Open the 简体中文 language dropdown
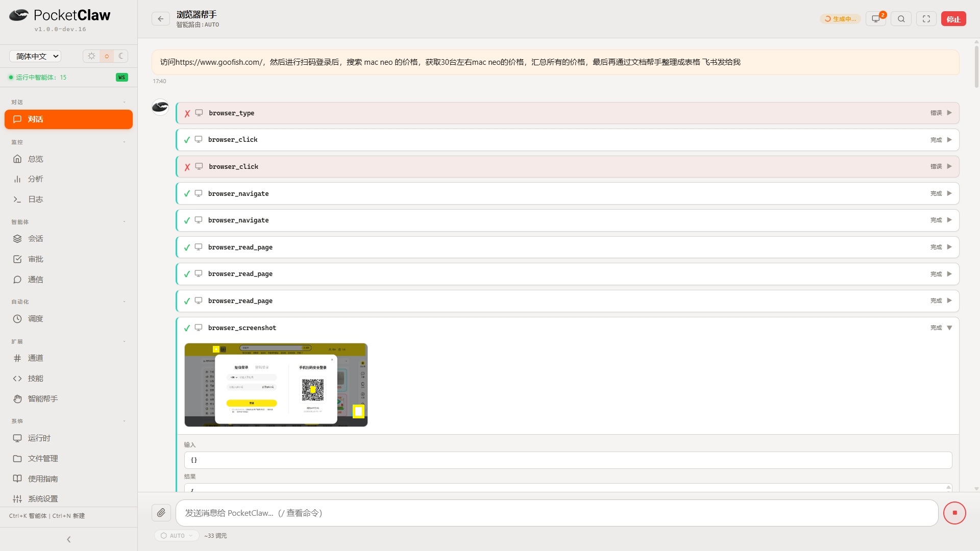Image resolution: width=980 pixels, height=551 pixels. (x=35, y=56)
